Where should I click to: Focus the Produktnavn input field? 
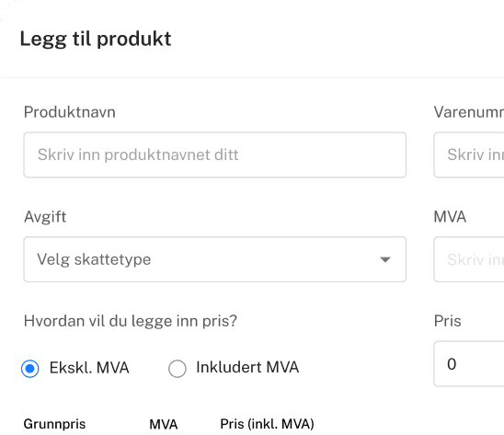coord(214,155)
